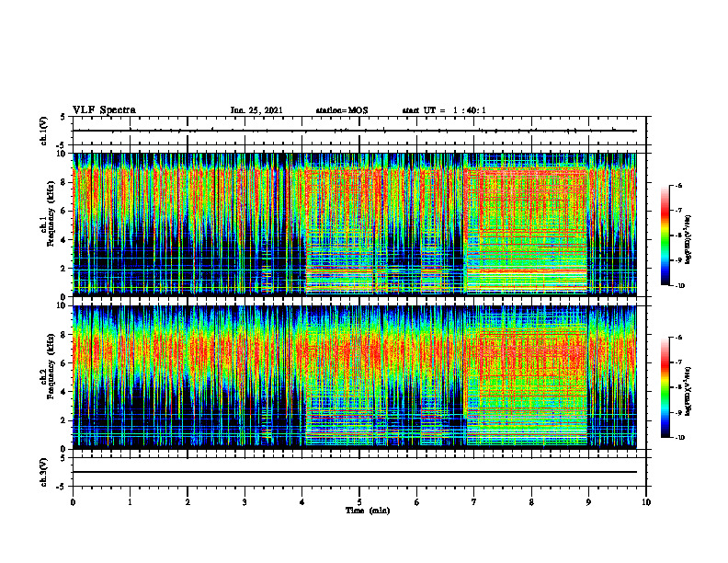728x563 pixels.
Task: Click the "-5" tick on ch.3(V) axis
Action: point(62,487)
